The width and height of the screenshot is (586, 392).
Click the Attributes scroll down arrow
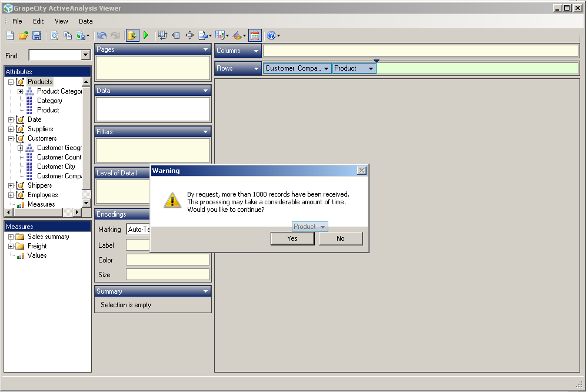[x=86, y=203]
